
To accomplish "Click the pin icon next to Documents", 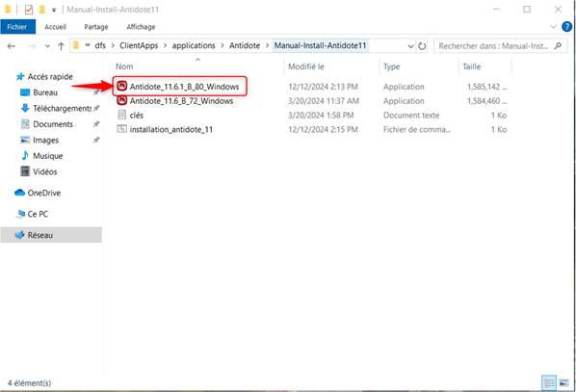I will [96, 124].
